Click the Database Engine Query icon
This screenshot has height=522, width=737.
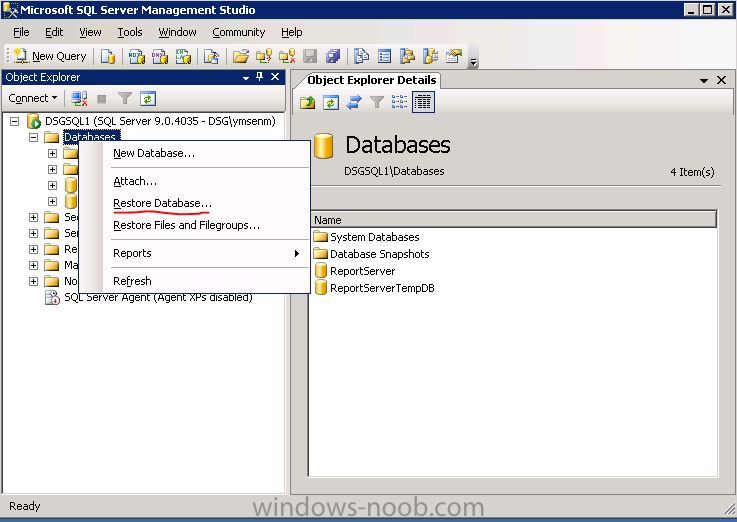coord(108,56)
